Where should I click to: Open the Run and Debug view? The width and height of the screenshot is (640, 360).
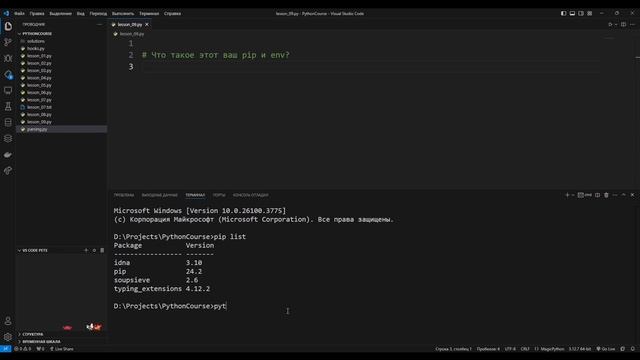(8, 58)
